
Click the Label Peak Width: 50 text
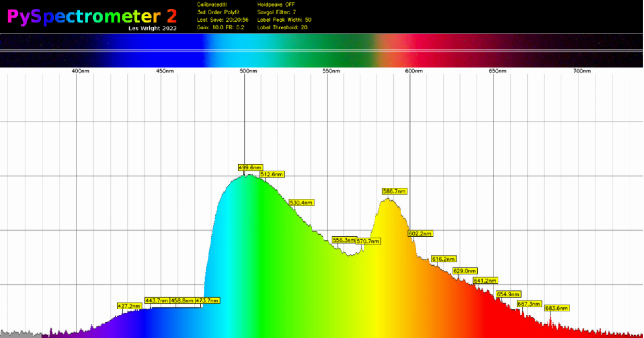(284, 20)
